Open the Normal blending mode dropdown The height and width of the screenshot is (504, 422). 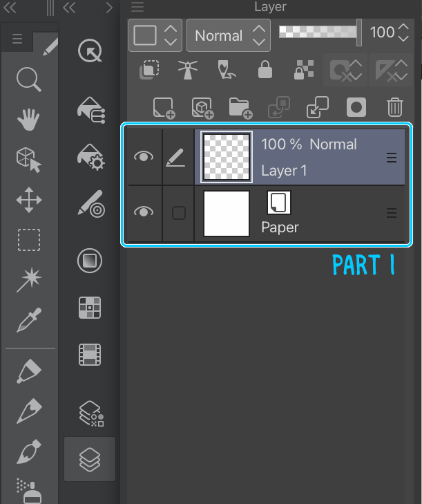point(228,35)
